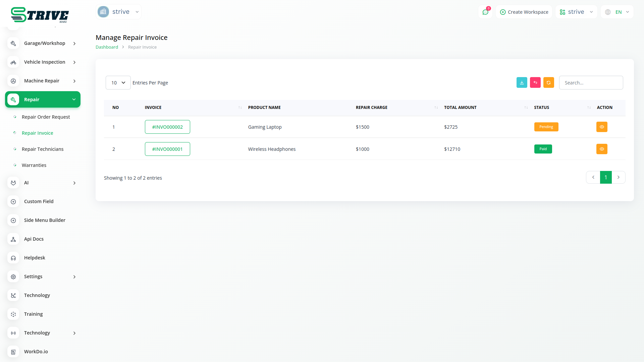Click the Search input field
Image resolution: width=644 pixels, height=362 pixels.
coord(591,83)
